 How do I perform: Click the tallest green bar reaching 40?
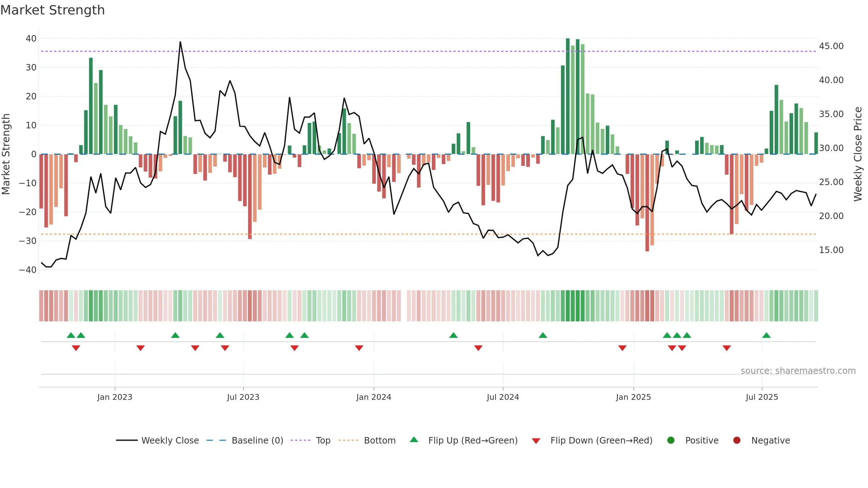(568, 96)
